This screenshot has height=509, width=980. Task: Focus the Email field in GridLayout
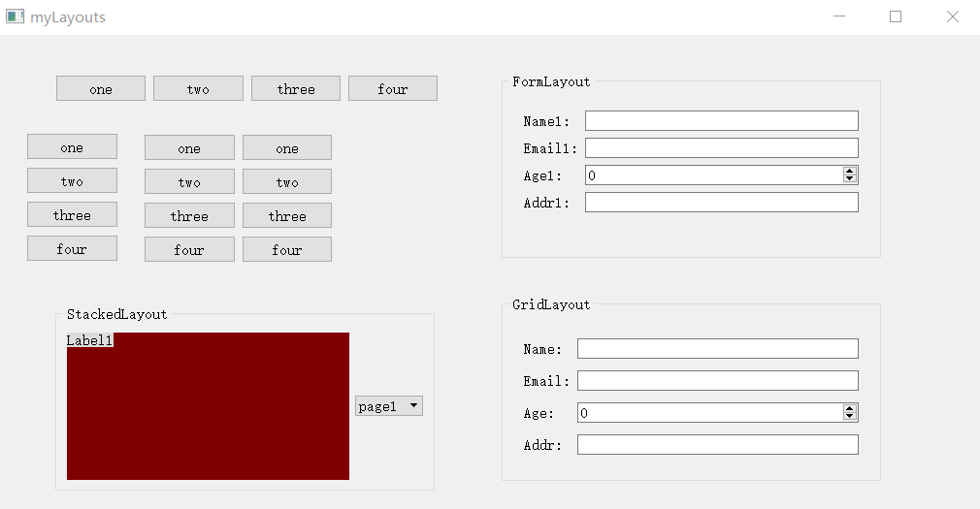click(717, 380)
